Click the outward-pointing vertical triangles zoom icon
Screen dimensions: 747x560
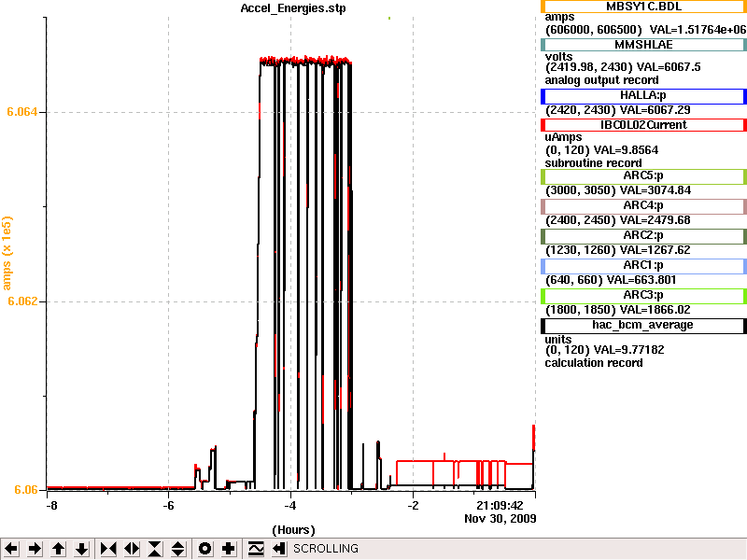coord(178,549)
